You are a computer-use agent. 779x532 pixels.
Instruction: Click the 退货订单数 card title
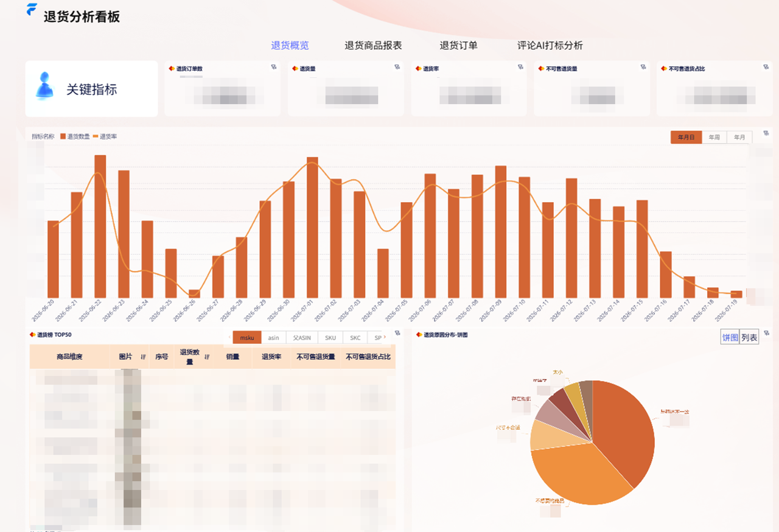(189, 69)
